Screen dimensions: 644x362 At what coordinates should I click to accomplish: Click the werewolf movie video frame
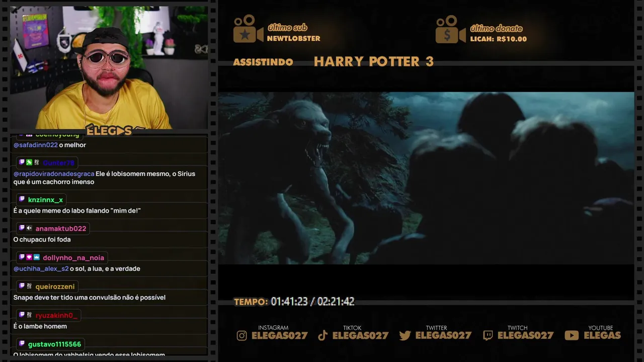426,178
